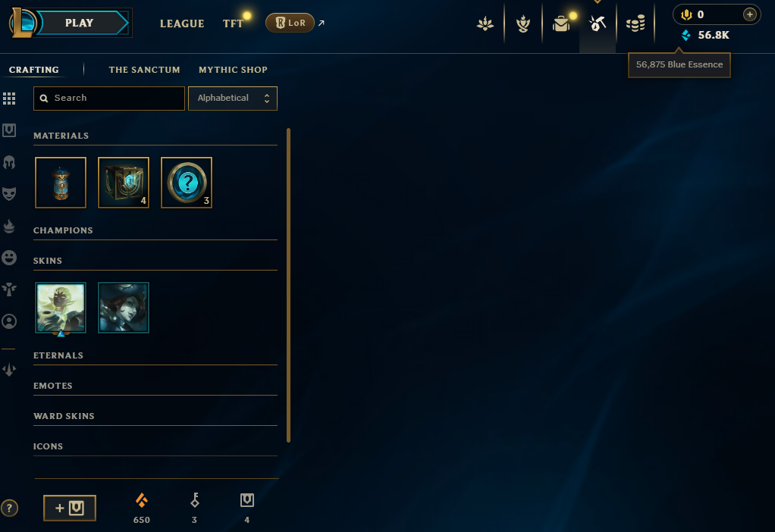Switch to Mythic Shop tab
Viewport: 775px width, 532px height.
coord(233,70)
